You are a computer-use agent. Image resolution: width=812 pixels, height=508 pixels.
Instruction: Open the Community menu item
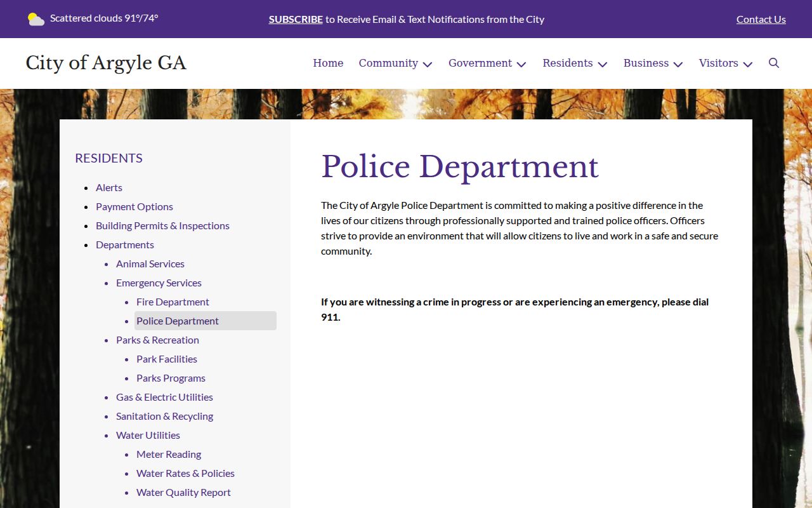[x=388, y=63]
